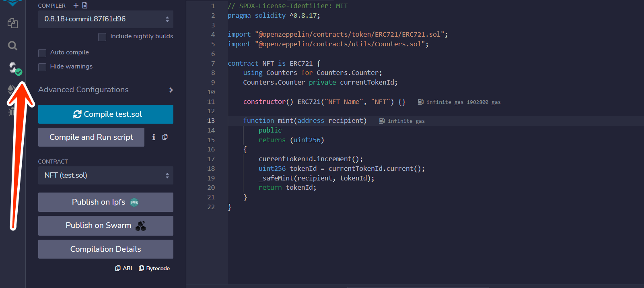
Task: Click the Advanced Configurations heading
Action: pos(83,89)
